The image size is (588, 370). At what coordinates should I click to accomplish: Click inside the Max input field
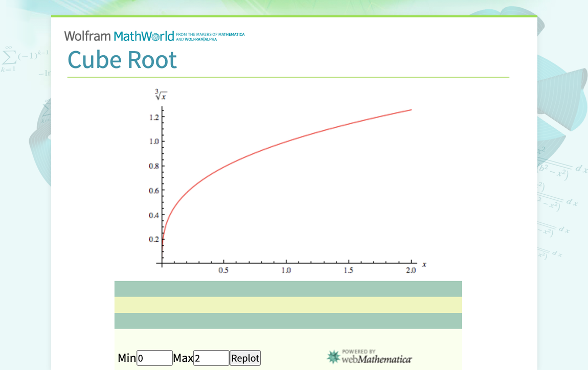pyautogui.click(x=211, y=358)
